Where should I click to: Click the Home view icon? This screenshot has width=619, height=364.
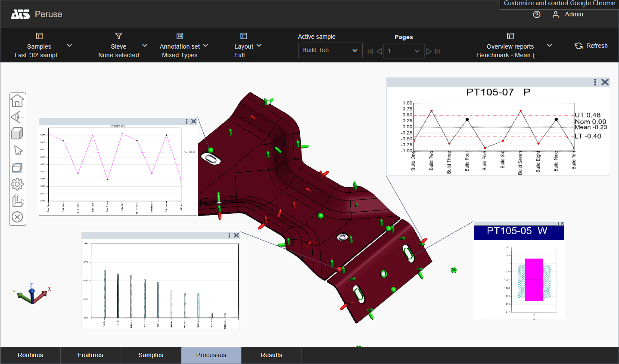pyautogui.click(x=17, y=101)
